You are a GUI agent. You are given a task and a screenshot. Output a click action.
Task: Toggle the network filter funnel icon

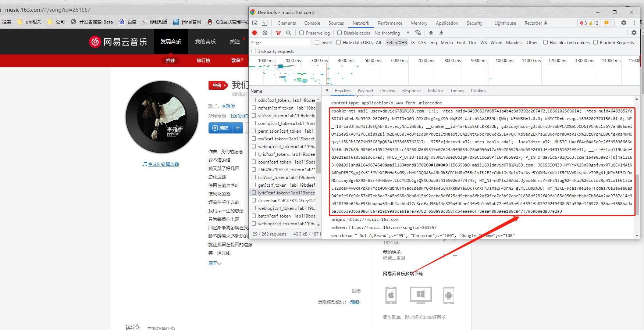tap(278, 33)
